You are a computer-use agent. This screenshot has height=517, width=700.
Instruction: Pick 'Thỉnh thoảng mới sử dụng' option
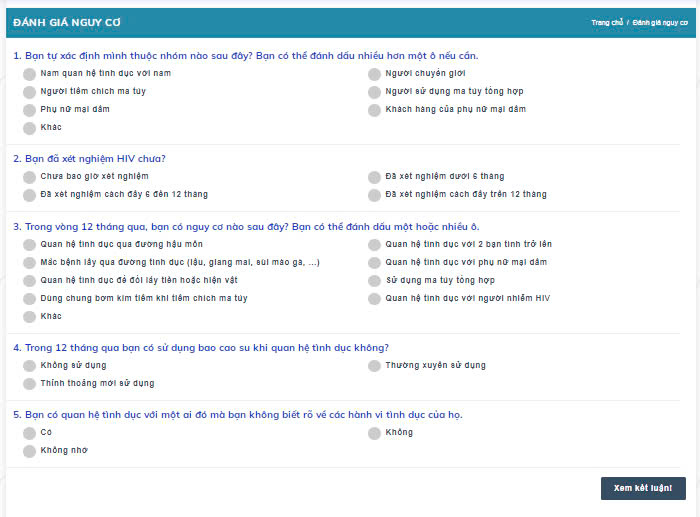click(x=30, y=384)
